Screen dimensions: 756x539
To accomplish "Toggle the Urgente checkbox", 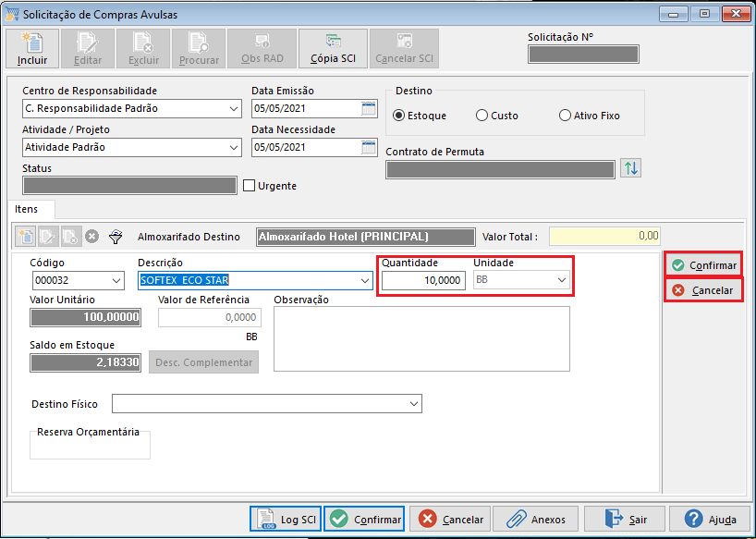I will point(249,186).
